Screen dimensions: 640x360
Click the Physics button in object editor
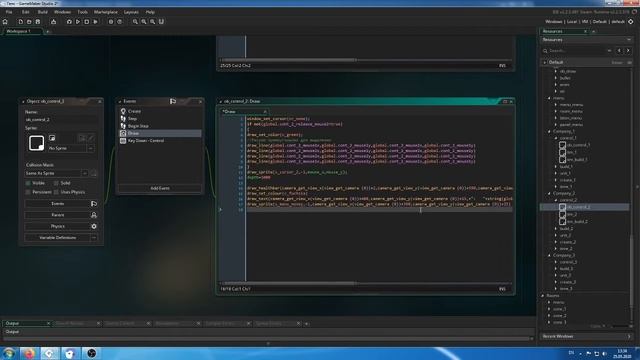61,226
